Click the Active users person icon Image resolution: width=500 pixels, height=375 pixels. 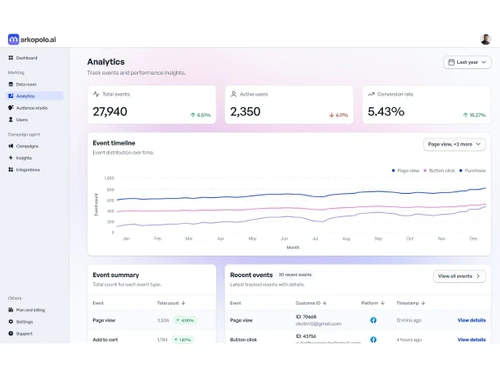coord(234,94)
